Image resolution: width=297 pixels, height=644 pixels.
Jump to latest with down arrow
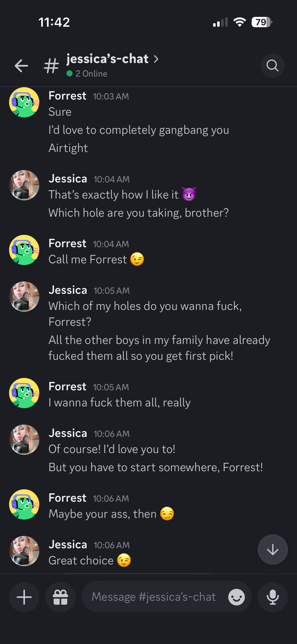coord(273,550)
